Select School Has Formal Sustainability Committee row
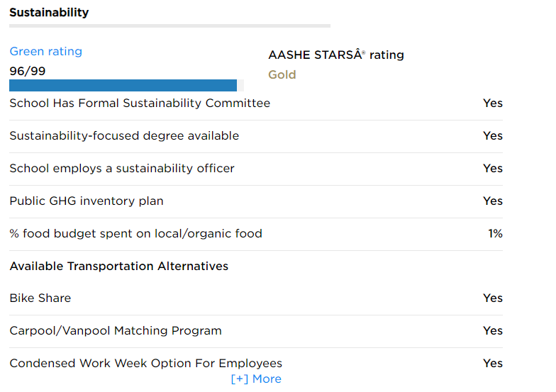This screenshot has height=392, width=556. (140, 103)
